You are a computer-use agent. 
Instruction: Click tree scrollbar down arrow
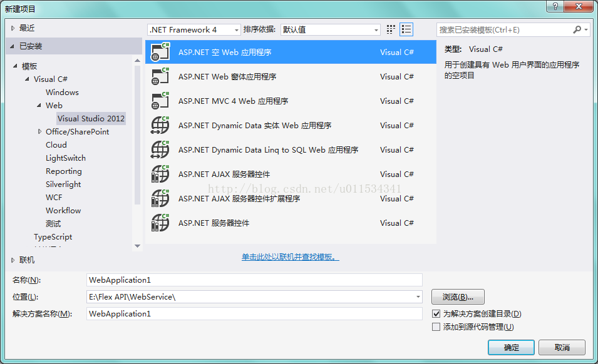click(x=137, y=246)
